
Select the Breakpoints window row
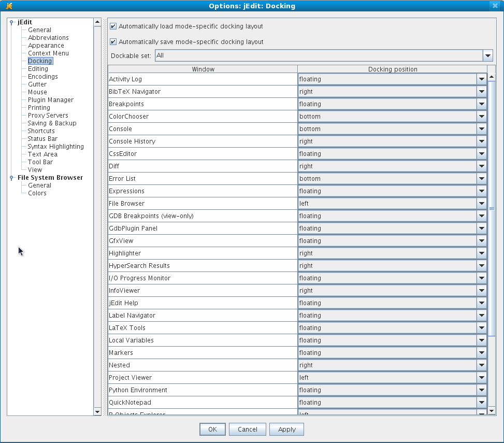[203, 104]
